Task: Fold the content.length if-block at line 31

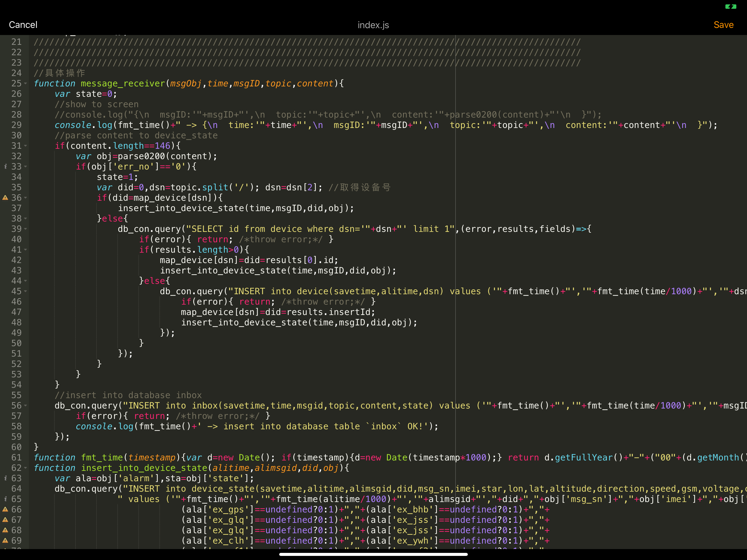Action: point(26,146)
